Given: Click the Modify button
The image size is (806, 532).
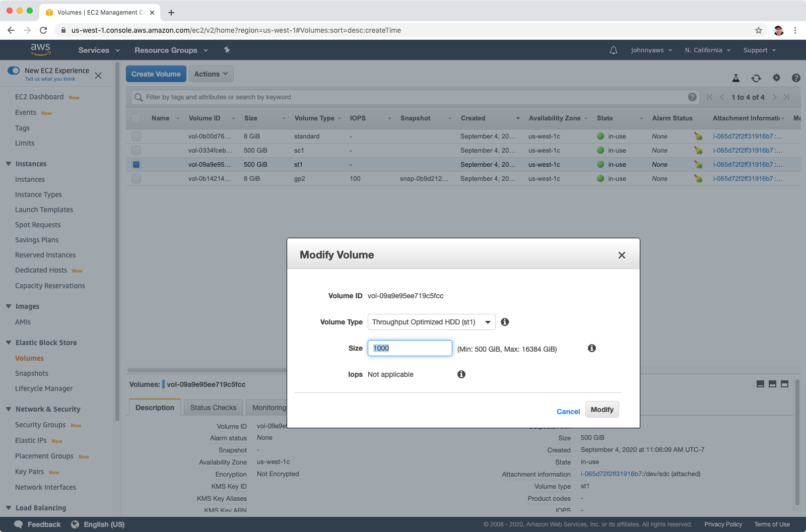Looking at the screenshot, I should (602, 410).
